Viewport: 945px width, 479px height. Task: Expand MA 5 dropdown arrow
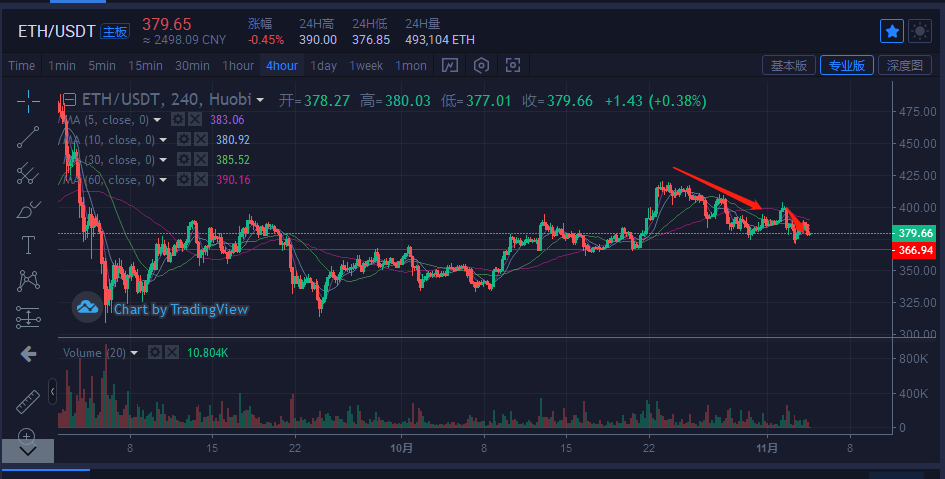point(157,120)
